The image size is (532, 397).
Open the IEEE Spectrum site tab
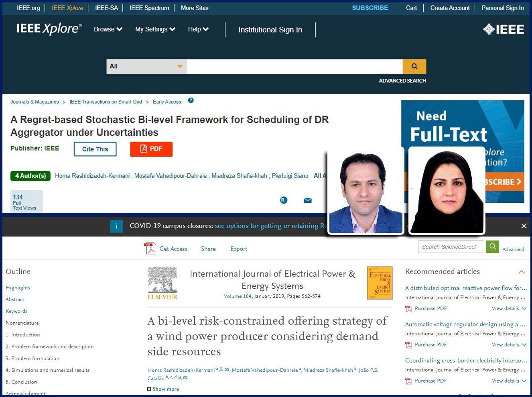149,8
